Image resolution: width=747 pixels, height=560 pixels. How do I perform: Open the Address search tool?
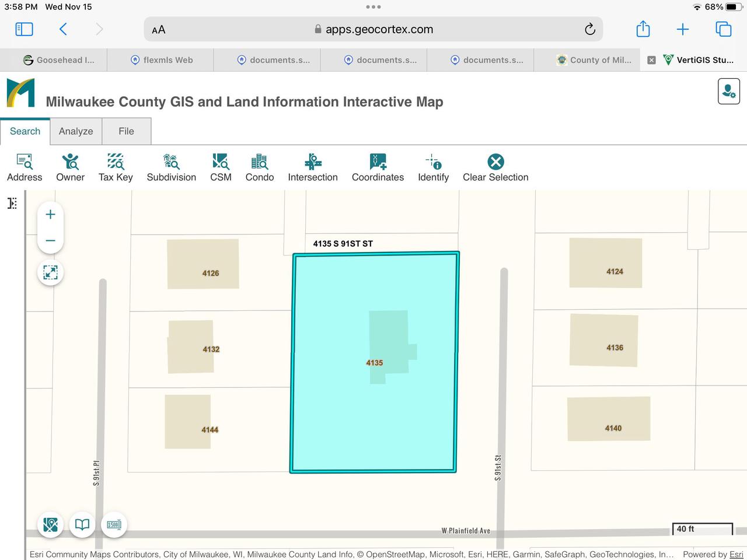click(25, 167)
